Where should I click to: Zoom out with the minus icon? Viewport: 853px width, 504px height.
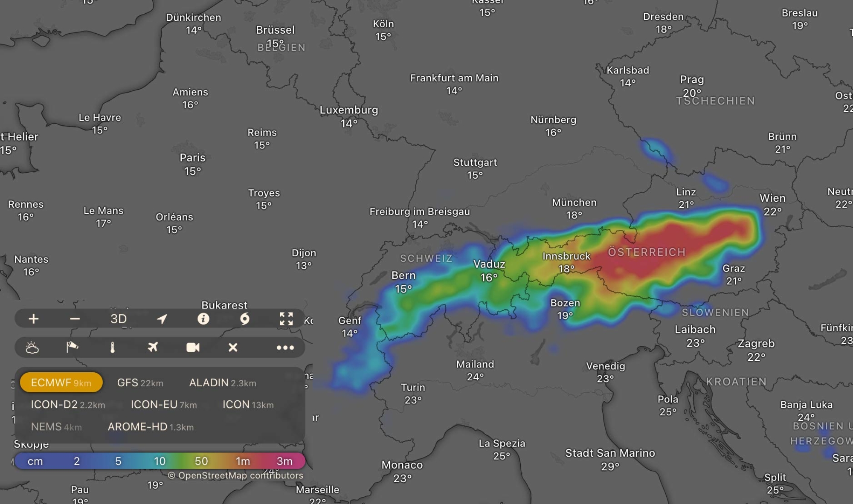[x=75, y=319]
